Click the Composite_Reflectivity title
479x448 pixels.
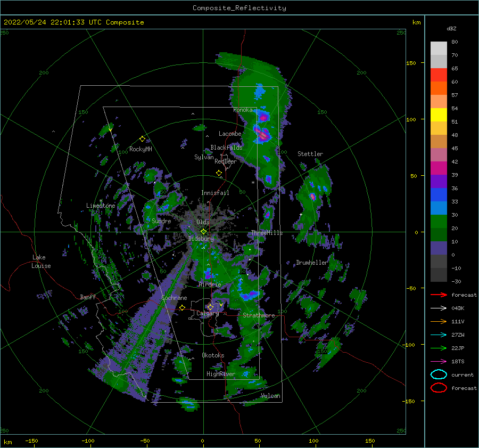click(240, 8)
